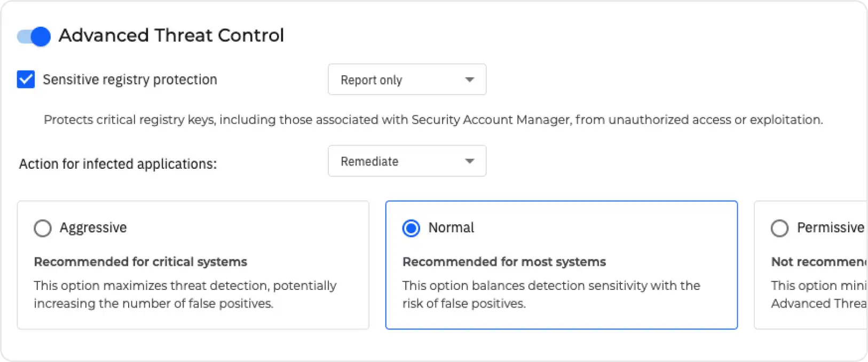Select the Normal radio button
The image size is (868, 362).
[x=411, y=228]
